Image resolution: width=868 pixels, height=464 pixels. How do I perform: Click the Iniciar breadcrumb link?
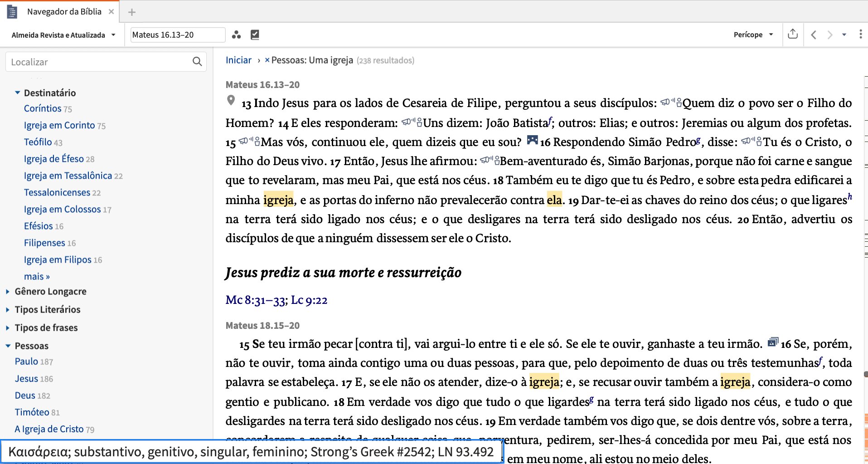tap(238, 60)
